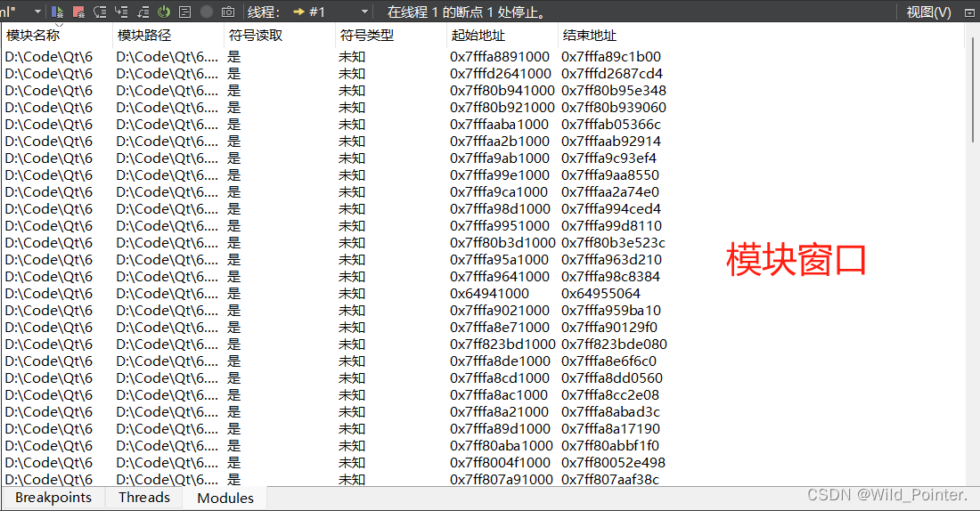
Task: Open the 视图(V) views menu
Action: tap(928, 12)
